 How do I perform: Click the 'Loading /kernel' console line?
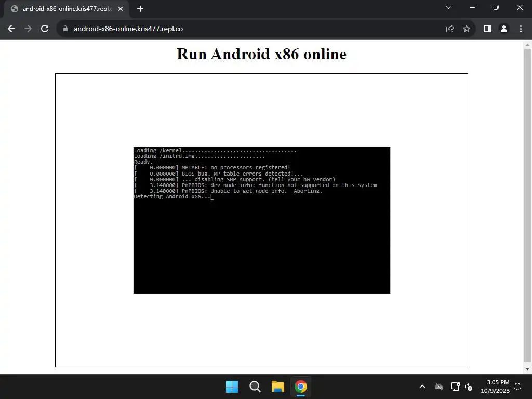pos(215,150)
